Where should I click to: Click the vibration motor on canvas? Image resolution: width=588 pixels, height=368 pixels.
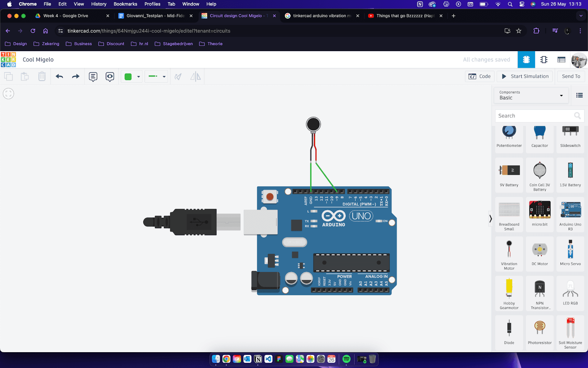(x=313, y=125)
